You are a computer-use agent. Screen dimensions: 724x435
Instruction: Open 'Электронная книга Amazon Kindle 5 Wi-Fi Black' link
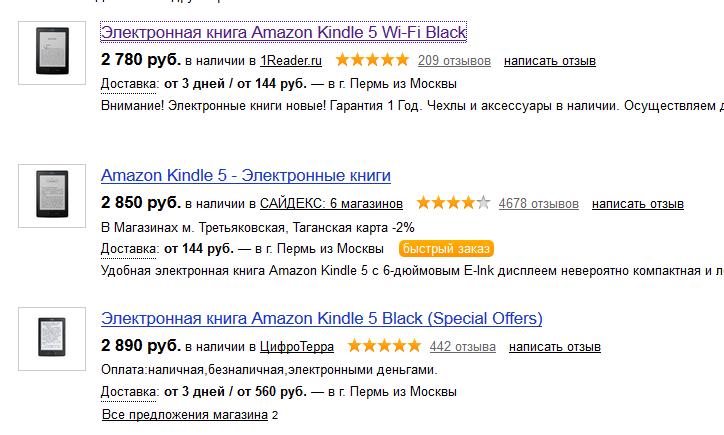pos(284,33)
